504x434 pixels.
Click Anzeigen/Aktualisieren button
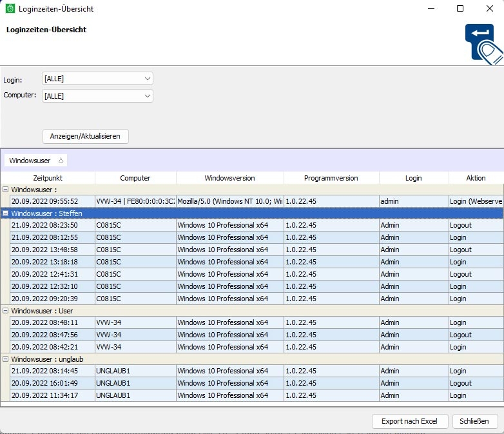(86, 136)
